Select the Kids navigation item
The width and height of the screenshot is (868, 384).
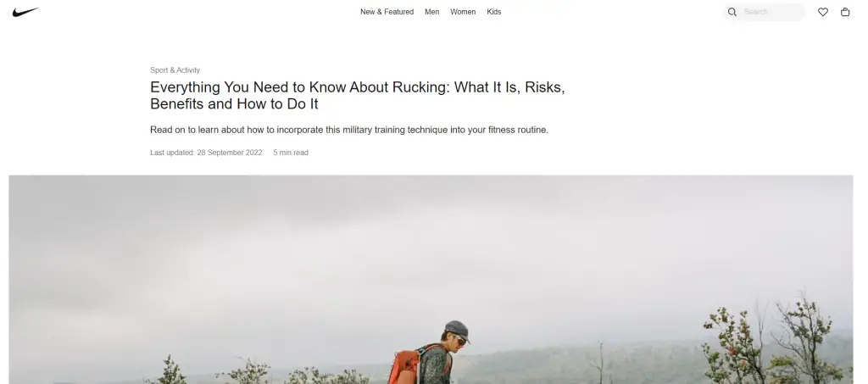[494, 12]
